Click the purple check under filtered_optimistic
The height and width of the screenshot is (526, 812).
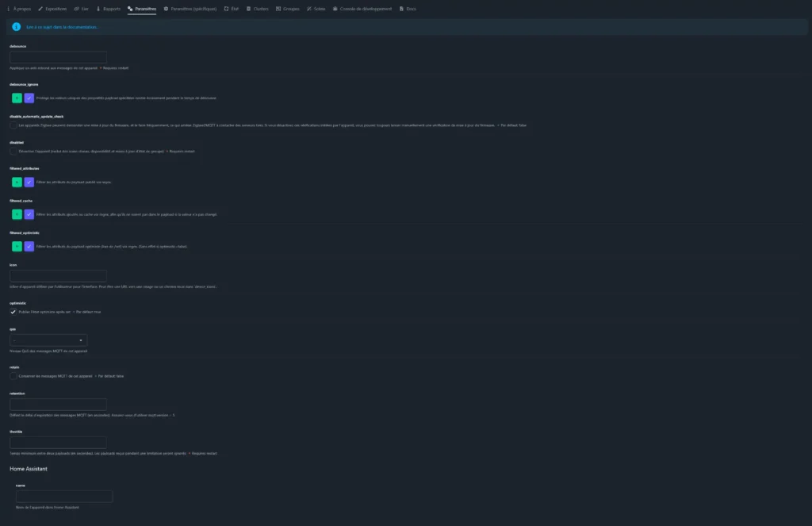pyautogui.click(x=29, y=246)
